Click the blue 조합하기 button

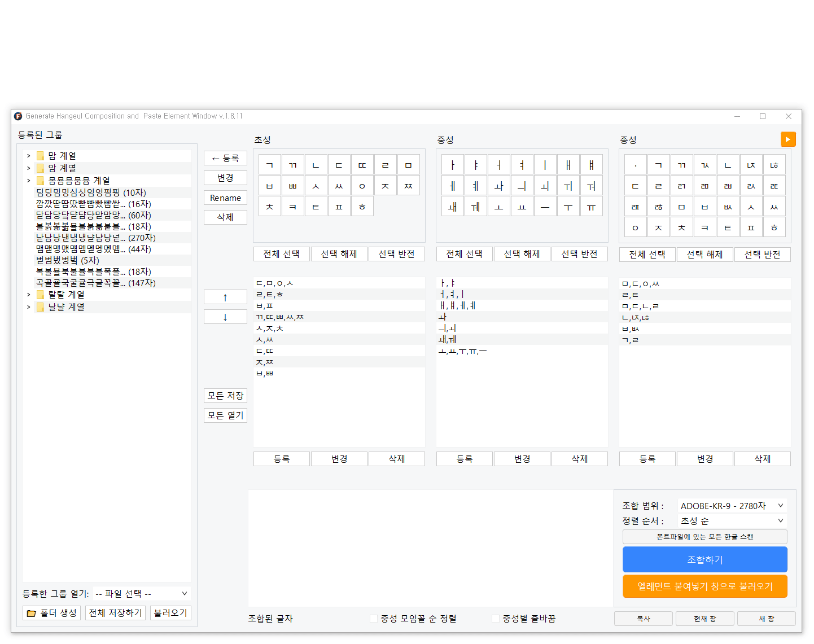[x=705, y=559]
